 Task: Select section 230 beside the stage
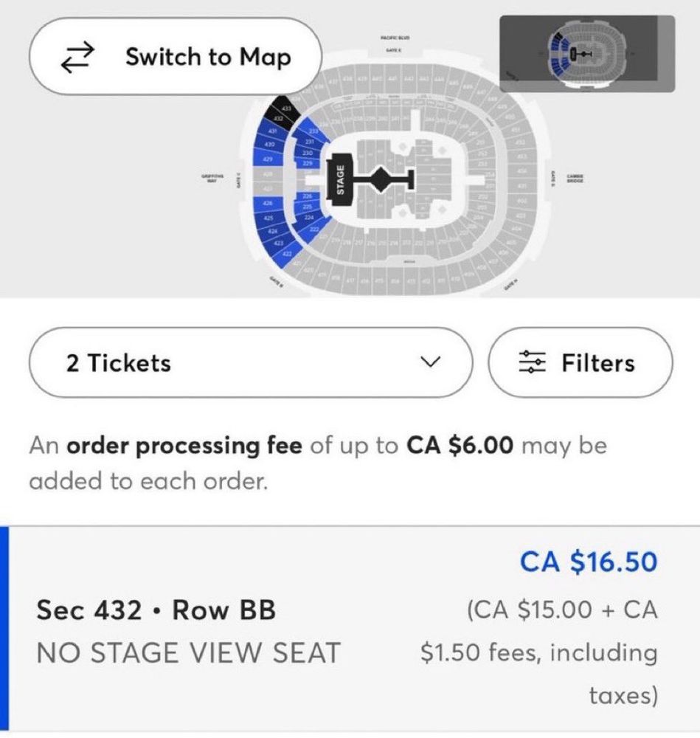308,153
